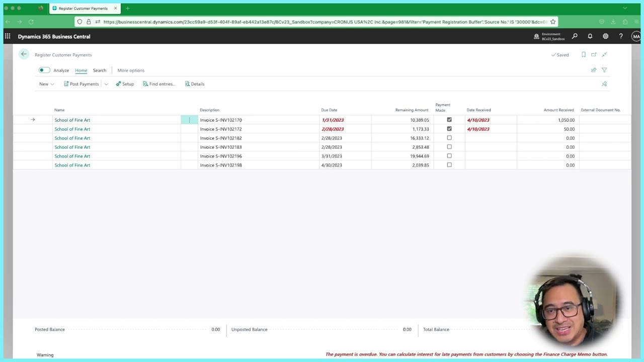Viewport: 644px width, 362px height.
Task: Open Details
Action: point(194,84)
